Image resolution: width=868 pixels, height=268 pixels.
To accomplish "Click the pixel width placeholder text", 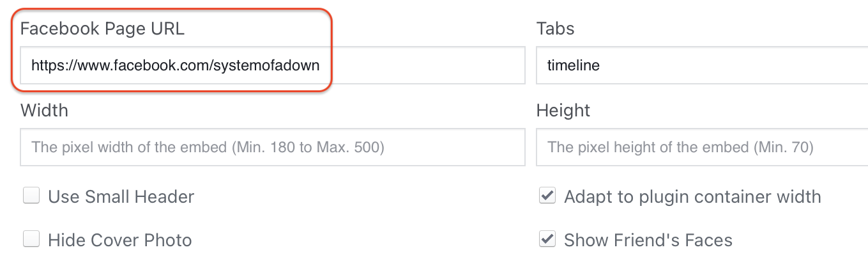I will (208, 148).
